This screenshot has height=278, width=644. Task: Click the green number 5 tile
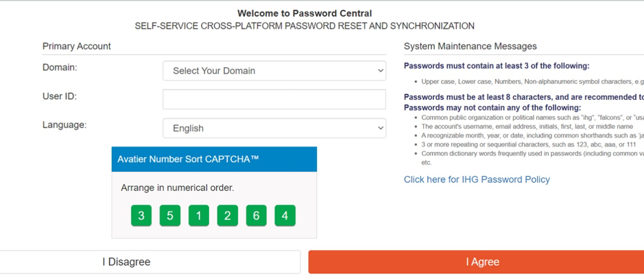[170, 216]
